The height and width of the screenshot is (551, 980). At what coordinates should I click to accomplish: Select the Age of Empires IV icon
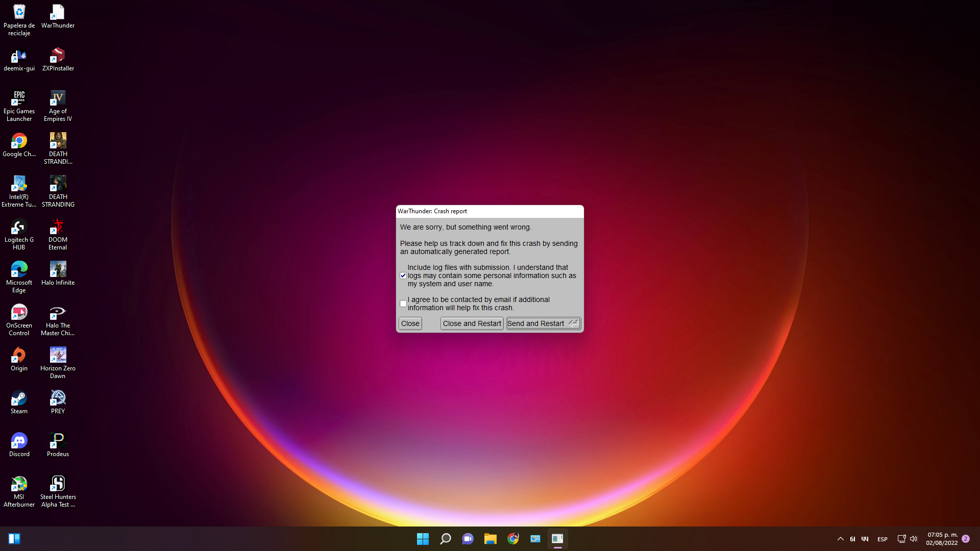coord(58,106)
